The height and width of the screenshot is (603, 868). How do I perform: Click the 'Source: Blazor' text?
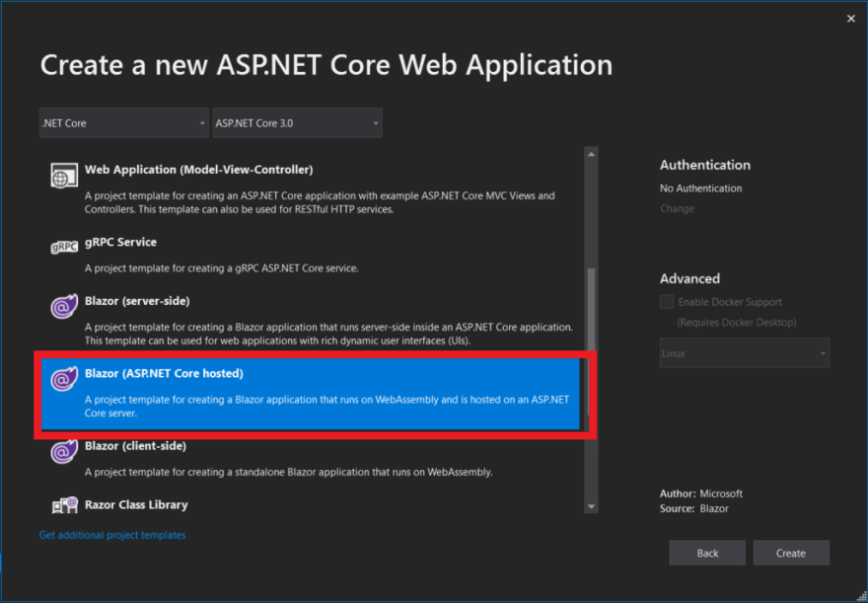pyautogui.click(x=694, y=508)
